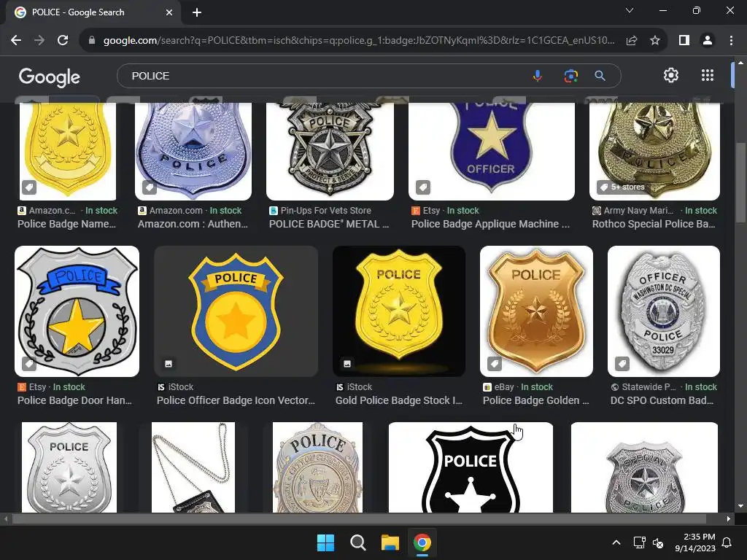Show hidden system tray icons chevron

616,542
